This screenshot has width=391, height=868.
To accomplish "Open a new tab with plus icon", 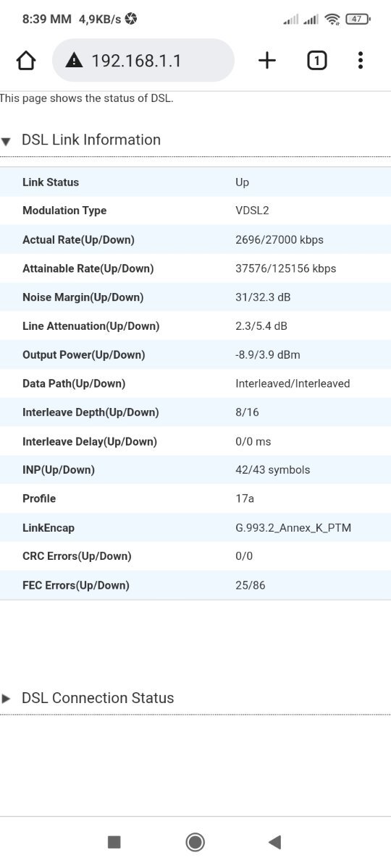I will point(267,61).
